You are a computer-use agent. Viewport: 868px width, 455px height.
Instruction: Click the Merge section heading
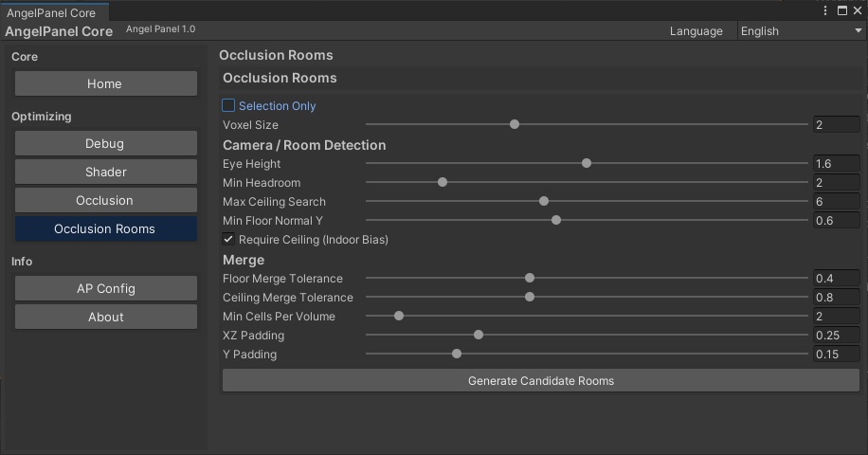[243, 260]
